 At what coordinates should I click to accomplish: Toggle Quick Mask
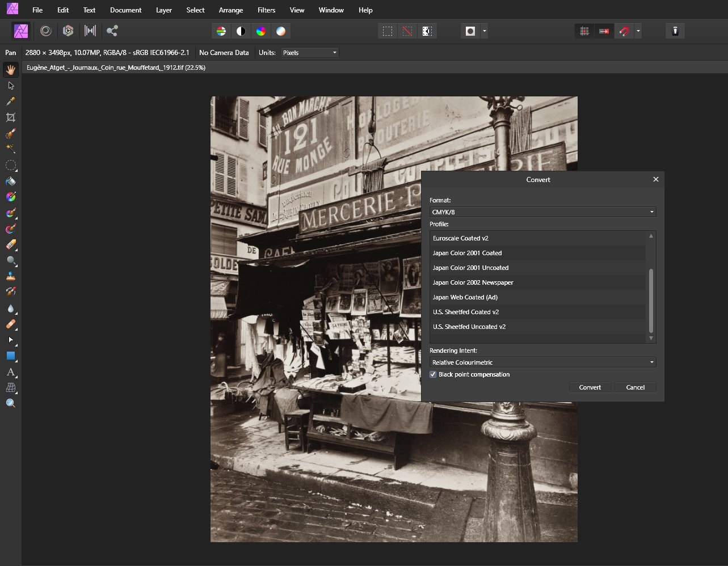click(x=470, y=31)
